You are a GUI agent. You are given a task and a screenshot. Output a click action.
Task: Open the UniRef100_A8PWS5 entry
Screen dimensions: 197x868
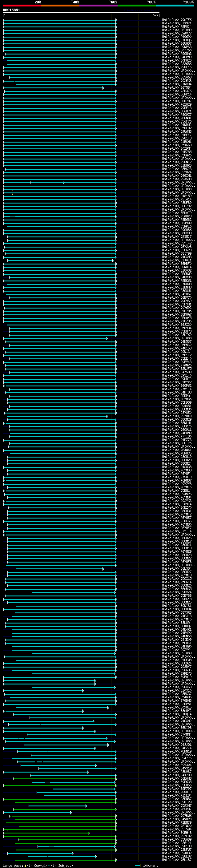tap(177, 453)
